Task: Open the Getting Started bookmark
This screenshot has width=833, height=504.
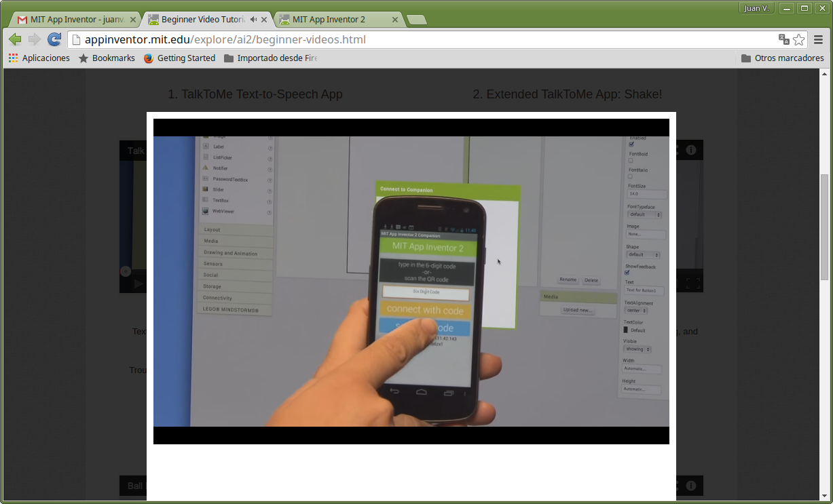Action: coord(179,58)
